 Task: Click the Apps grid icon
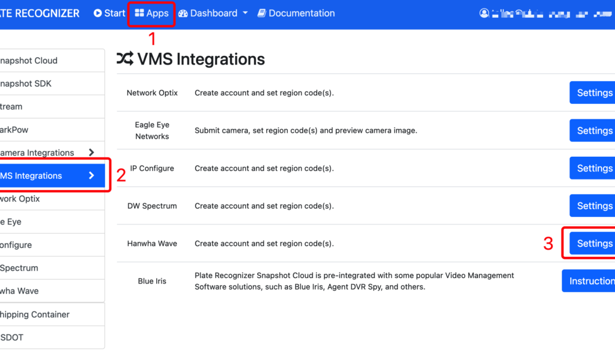point(139,13)
